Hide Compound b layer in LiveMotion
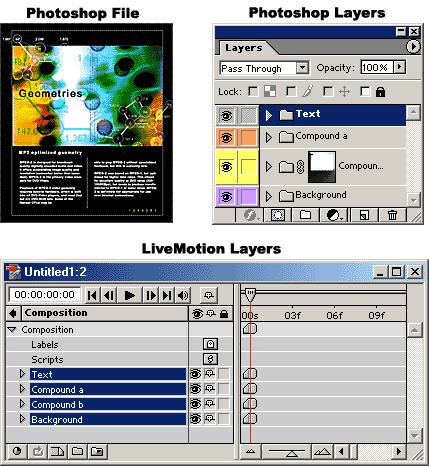 [195, 404]
